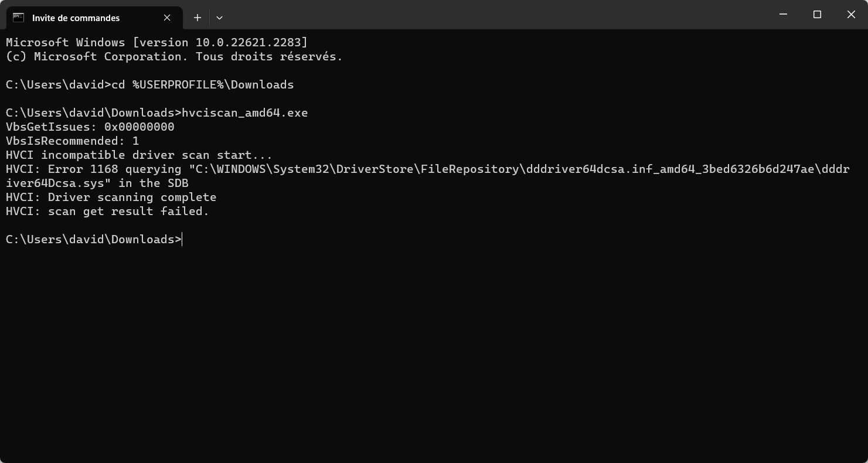
Task: Click the Microsoft Windows version line
Action: coord(156,43)
